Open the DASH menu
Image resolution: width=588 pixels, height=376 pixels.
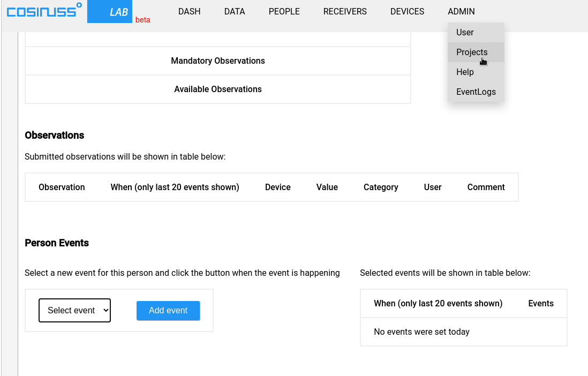pyautogui.click(x=189, y=11)
